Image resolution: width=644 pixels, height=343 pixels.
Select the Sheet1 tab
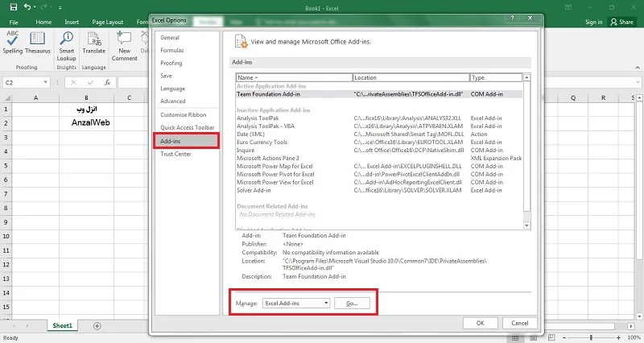(x=62, y=325)
